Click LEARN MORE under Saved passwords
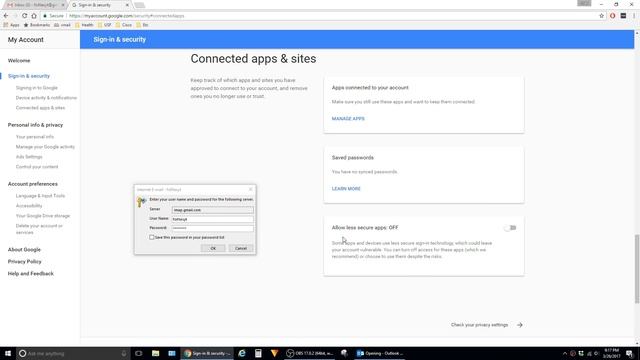The width and height of the screenshot is (640, 360). click(346, 189)
